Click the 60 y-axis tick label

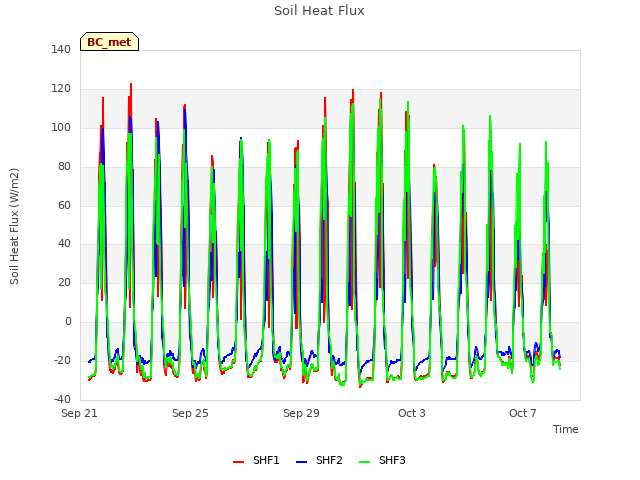point(64,205)
